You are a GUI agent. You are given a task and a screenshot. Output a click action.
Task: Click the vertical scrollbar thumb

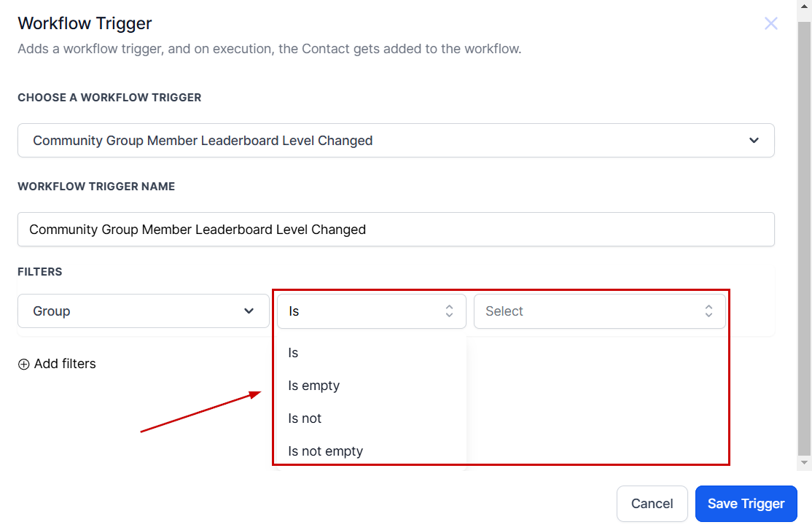pyautogui.click(x=804, y=233)
